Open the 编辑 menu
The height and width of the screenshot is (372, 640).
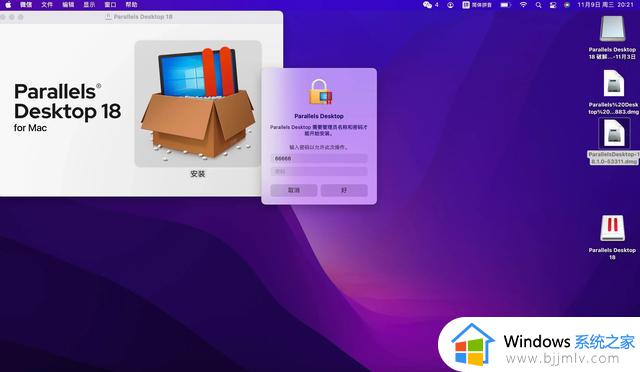pos(68,5)
